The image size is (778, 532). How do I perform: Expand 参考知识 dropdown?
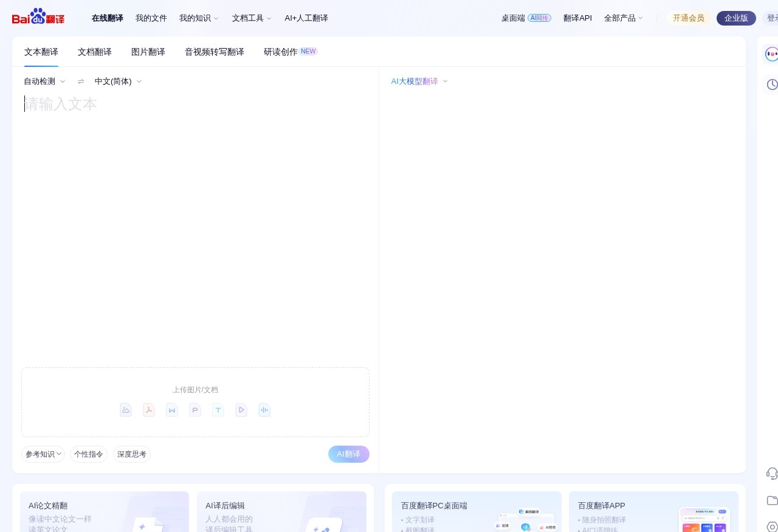(x=43, y=454)
